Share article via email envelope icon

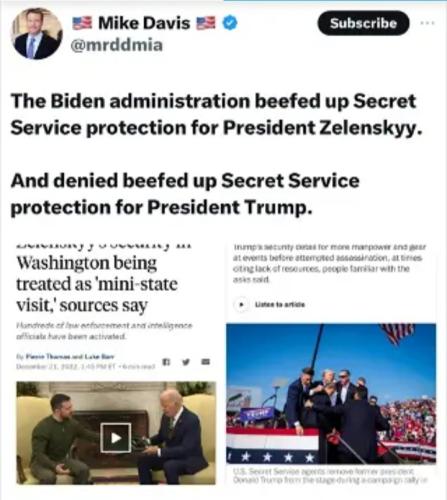pyautogui.click(x=206, y=362)
